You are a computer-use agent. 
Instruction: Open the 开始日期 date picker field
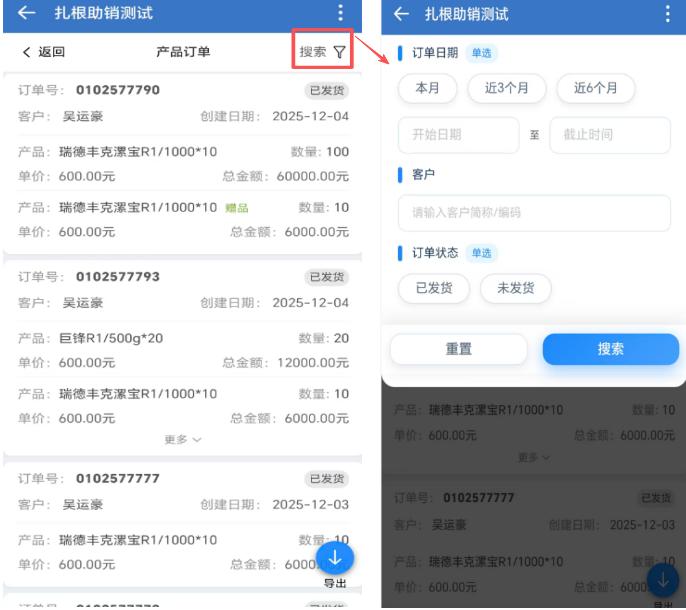(x=458, y=135)
